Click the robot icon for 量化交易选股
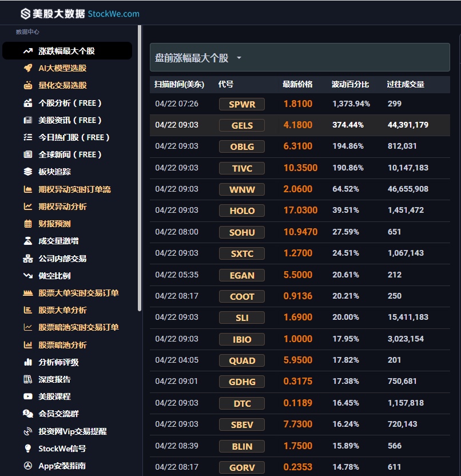461x476 pixels. tap(28, 85)
